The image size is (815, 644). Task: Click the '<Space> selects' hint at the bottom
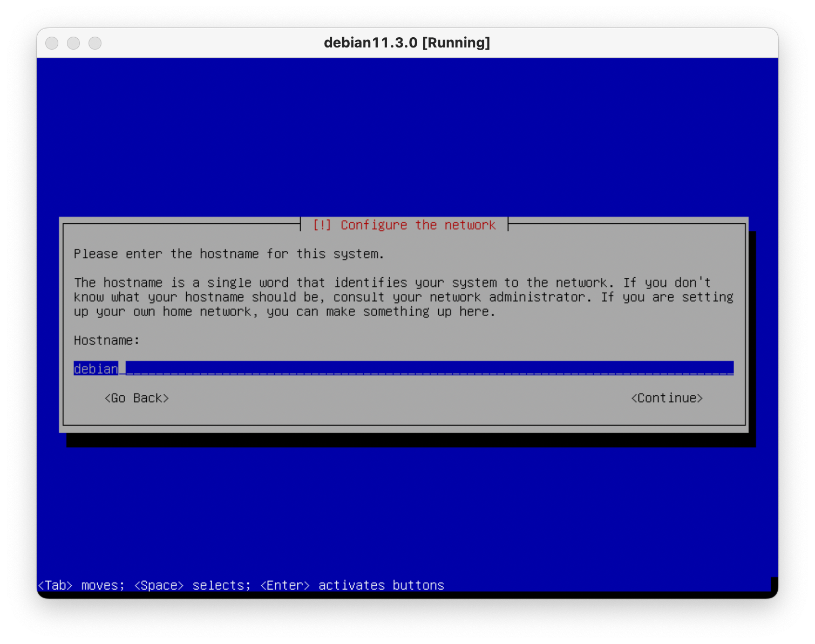point(192,585)
